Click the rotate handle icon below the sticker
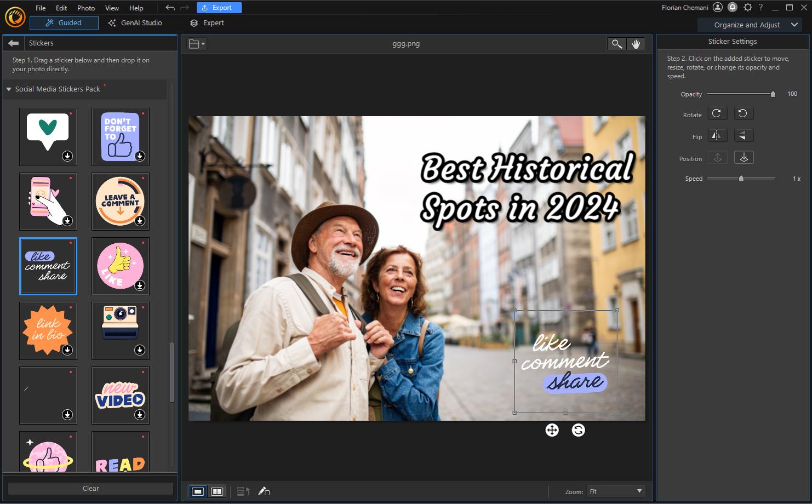Viewport: 812px width, 504px height. coord(579,431)
